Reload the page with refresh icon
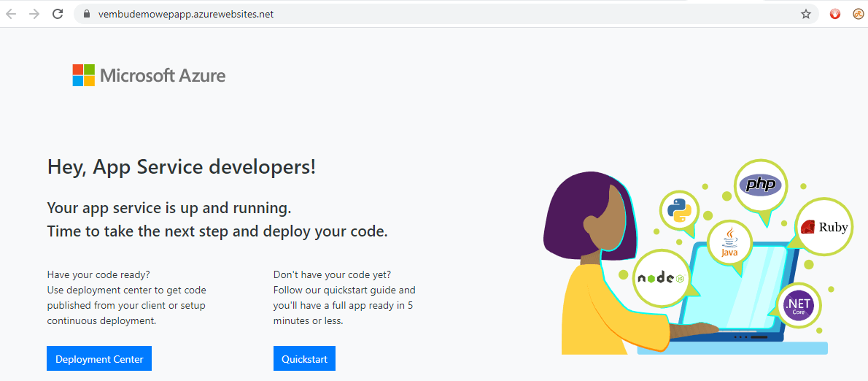The width and height of the screenshot is (868, 381). pos(58,15)
